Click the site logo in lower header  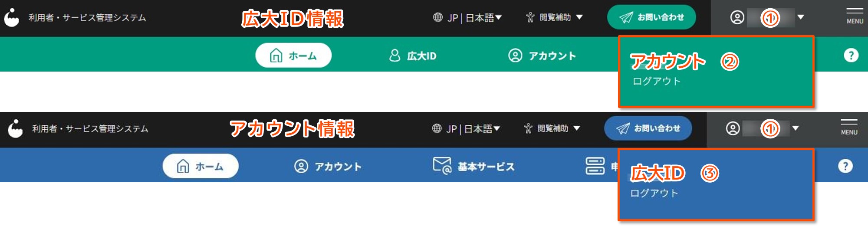click(x=15, y=129)
